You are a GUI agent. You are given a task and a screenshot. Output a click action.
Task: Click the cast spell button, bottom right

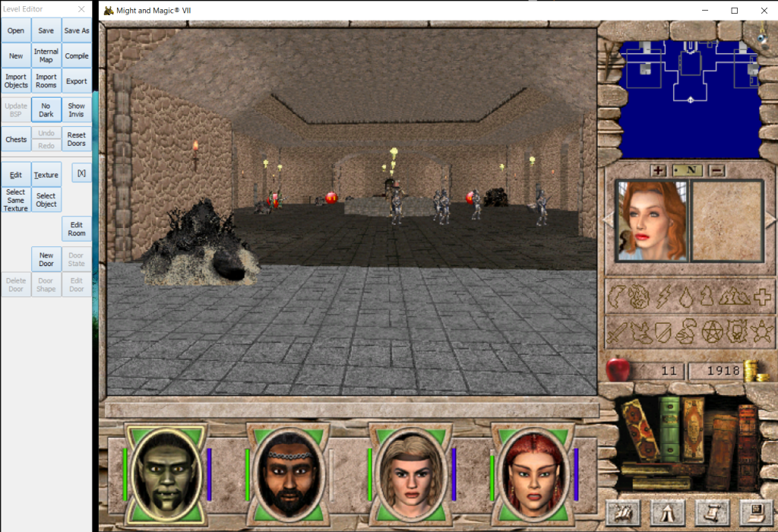623,512
